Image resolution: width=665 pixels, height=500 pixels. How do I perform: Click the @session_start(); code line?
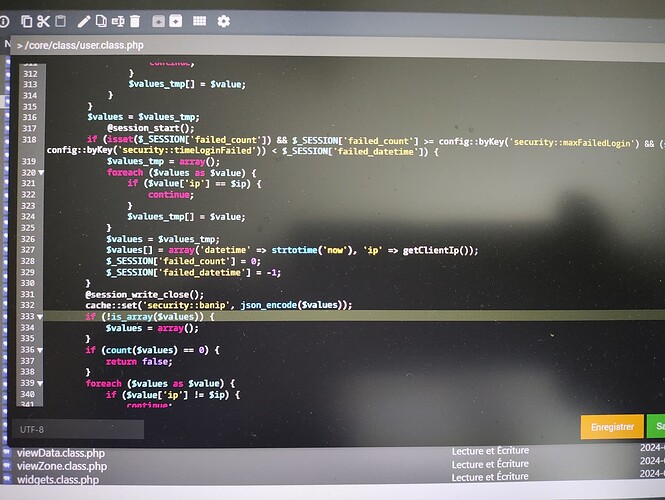(151, 128)
